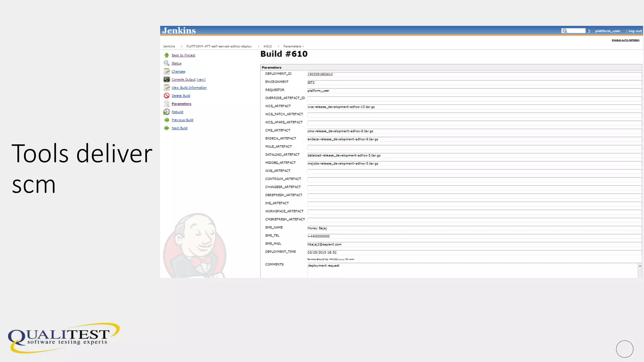Click the Jenkins search input box

(x=574, y=31)
